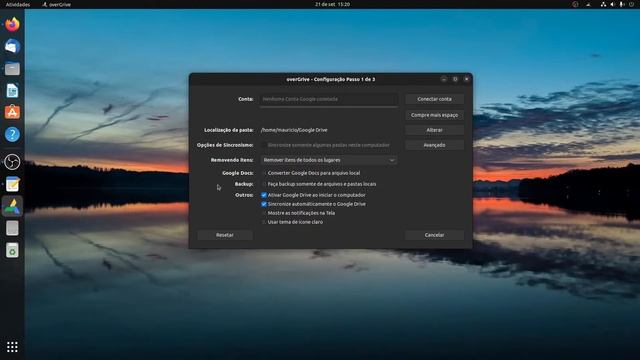Launch OBS Studio from the dock

click(x=12, y=162)
